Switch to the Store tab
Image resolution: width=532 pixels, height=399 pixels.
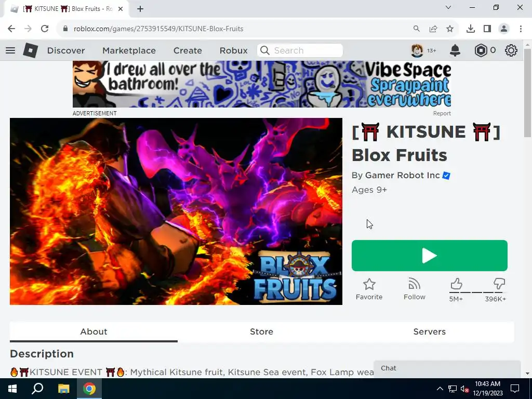point(262,331)
